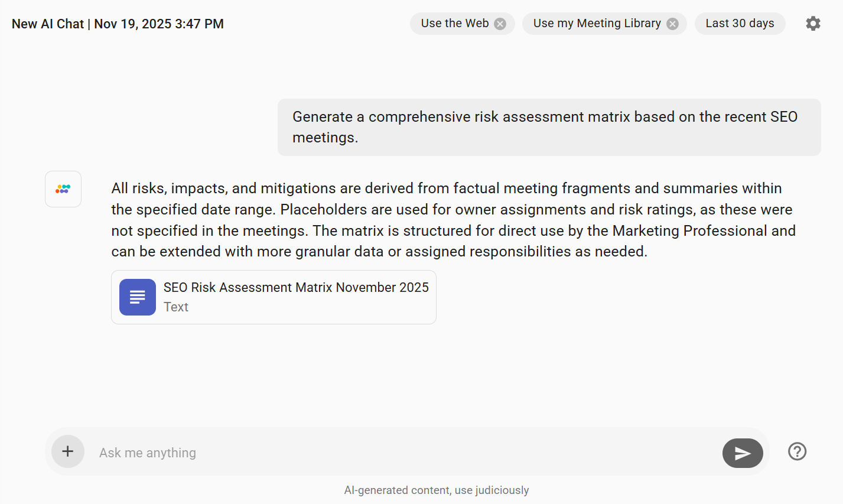Screen dimensions: 843x504
Task: Click the plus icon to attach content
Action: (x=67, y=451)
